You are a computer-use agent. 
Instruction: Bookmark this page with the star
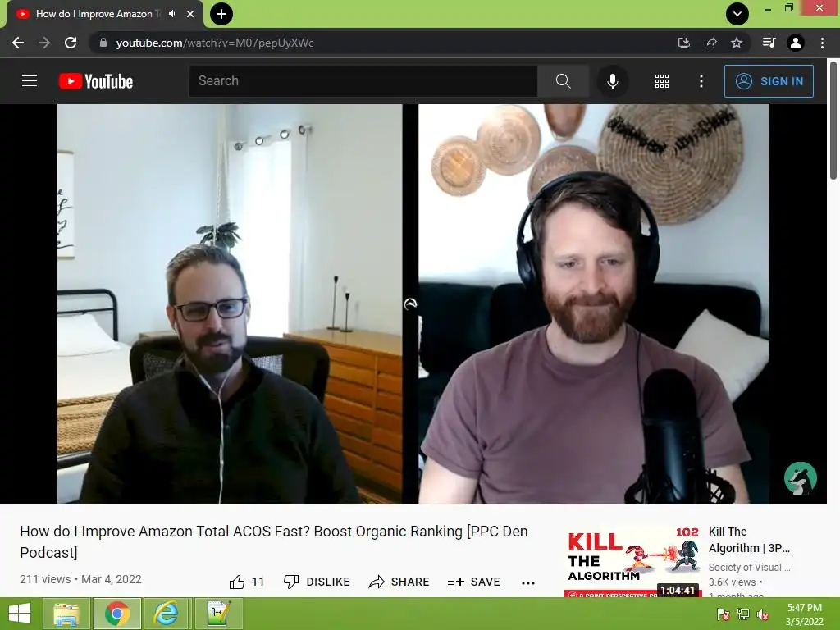(737, 43)
